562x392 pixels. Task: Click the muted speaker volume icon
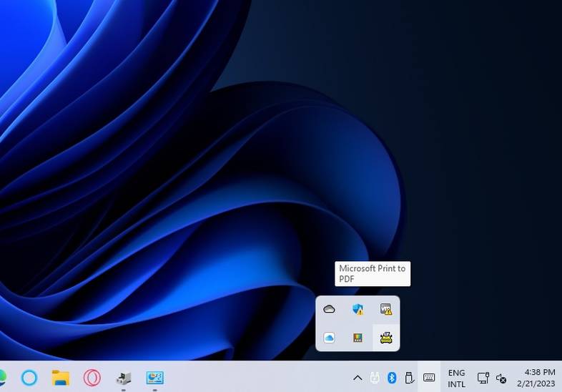pyautogui.click(x=501, y=378)
